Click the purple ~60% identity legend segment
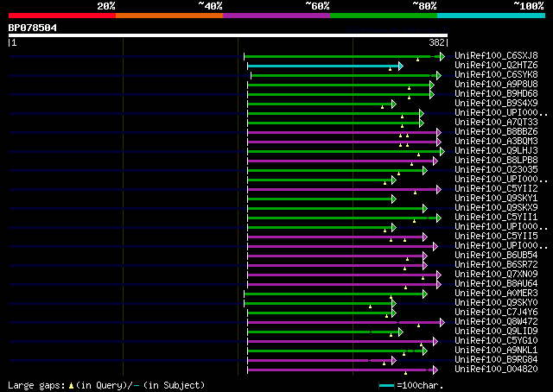 pos(276,16)
